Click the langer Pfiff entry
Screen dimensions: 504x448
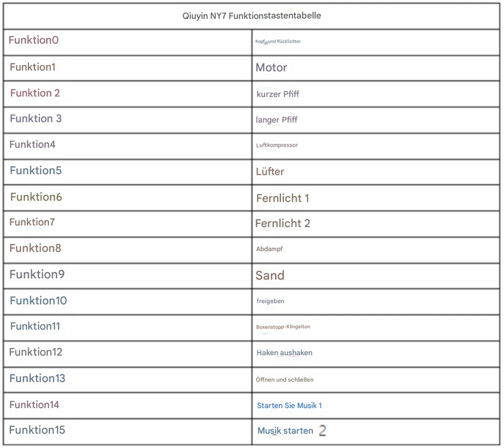tap(277, 120)
